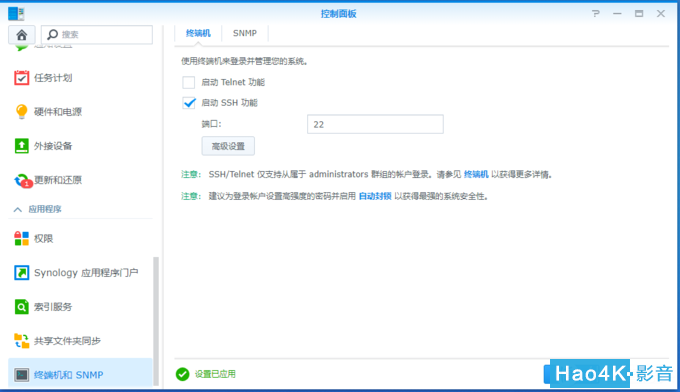Open Shared Folder Sync icon
The width and height of the screenshot is (680, 392).
click(x=21, y=341)
